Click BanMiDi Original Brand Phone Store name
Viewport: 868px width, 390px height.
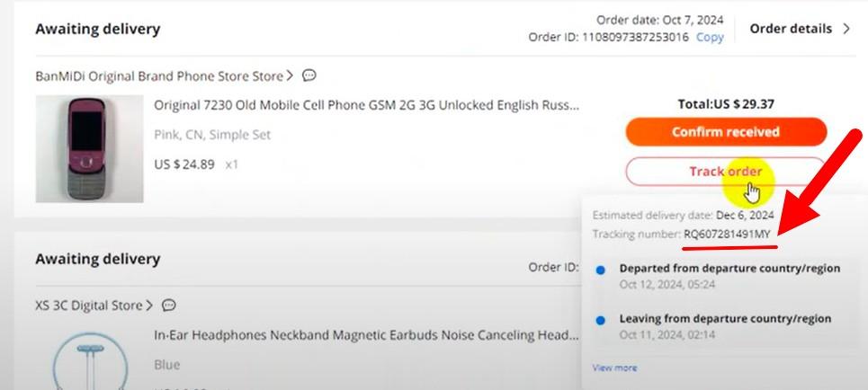click(x=159, y=76)
